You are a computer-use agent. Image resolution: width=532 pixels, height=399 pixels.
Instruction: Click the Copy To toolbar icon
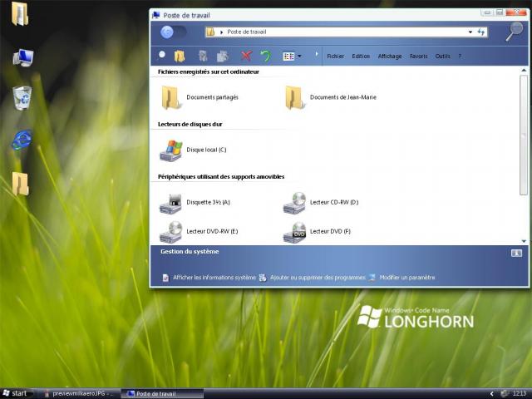coord(223,56)
